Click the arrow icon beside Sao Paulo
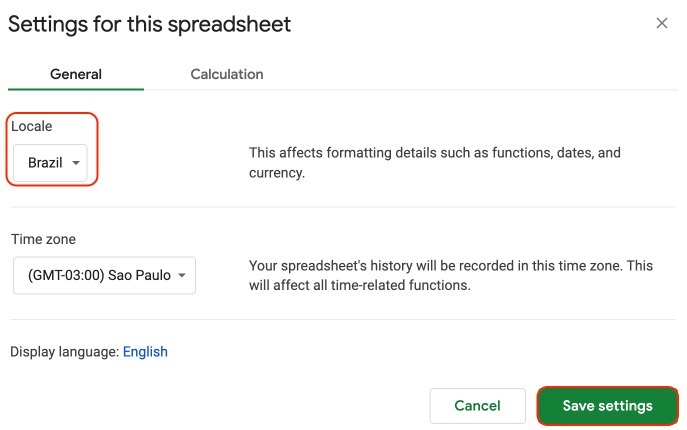 182,275
